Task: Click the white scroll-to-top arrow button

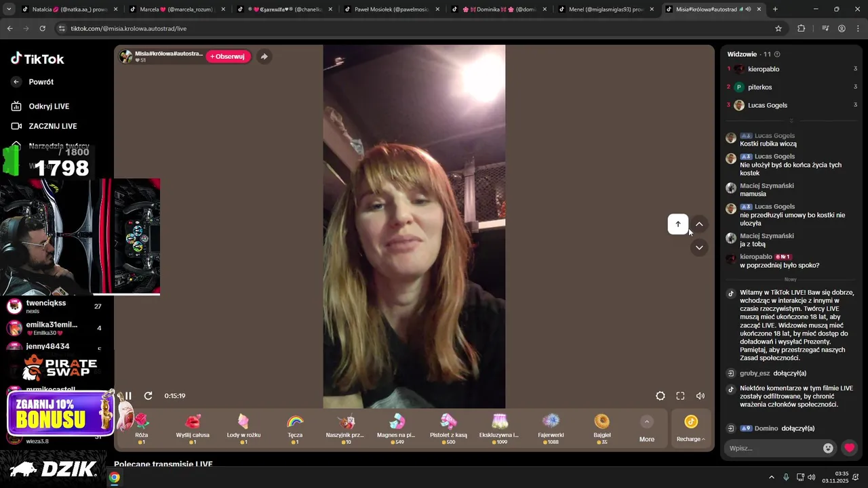Action: coord(677,224)
